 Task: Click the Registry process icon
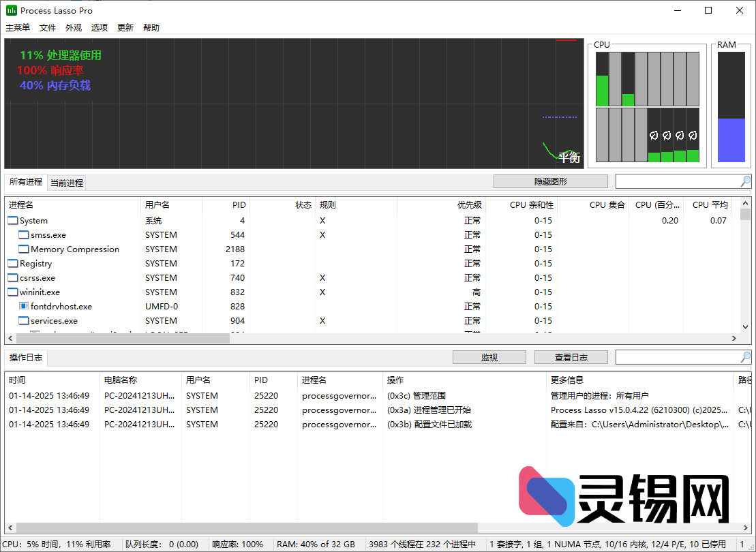(x=12, y=263)
